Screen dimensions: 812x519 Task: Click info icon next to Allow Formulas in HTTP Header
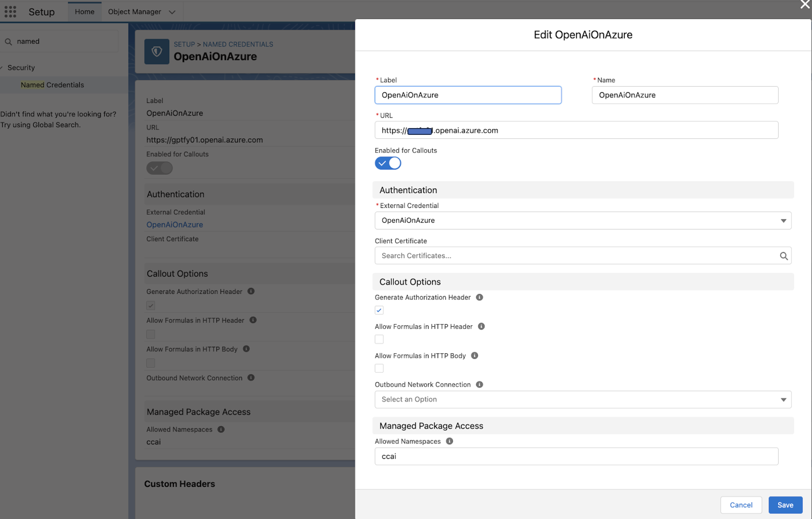click(x=481, y=326)
